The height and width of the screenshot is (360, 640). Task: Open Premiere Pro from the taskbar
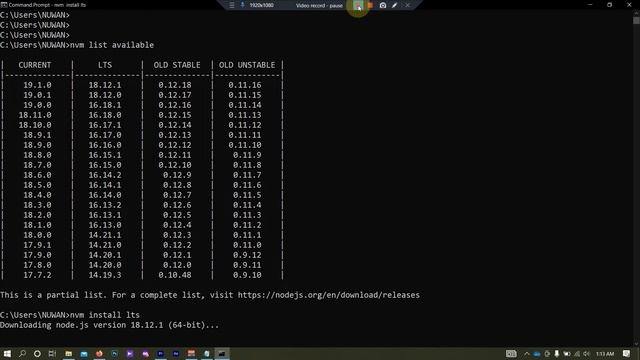pos(160,353)
